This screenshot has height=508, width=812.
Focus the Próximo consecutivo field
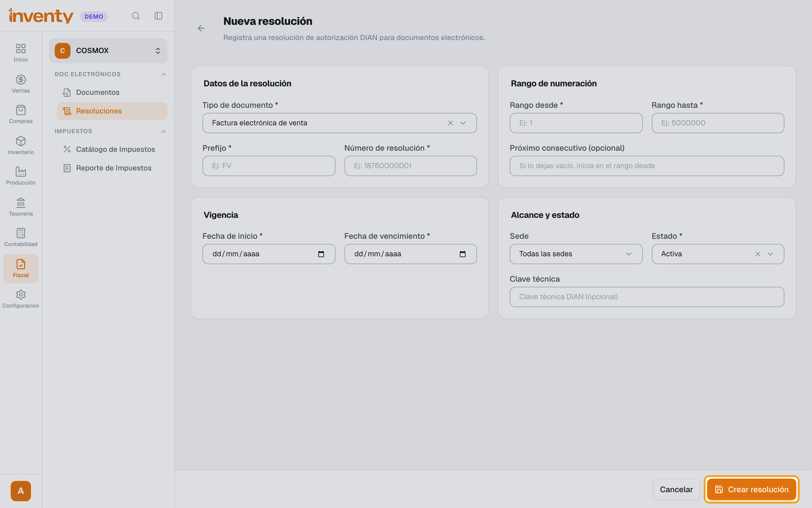point(646,166)
